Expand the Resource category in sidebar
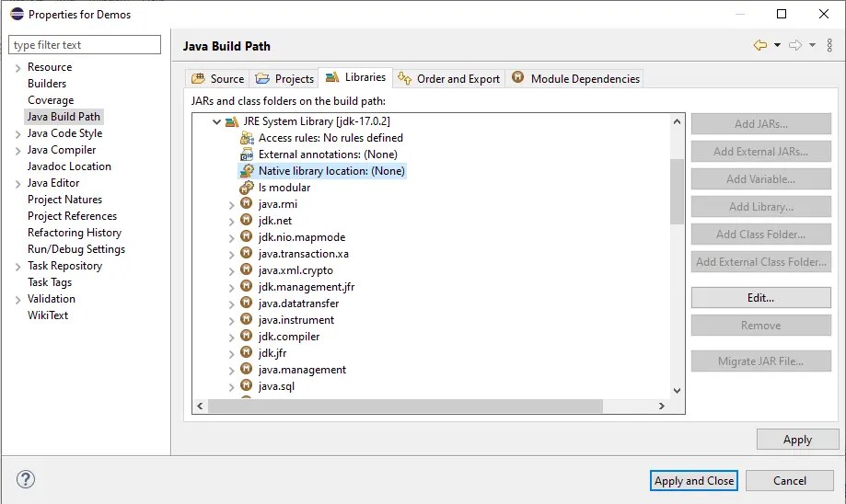This screenshot has width=846, height=504. coord(17,68)
